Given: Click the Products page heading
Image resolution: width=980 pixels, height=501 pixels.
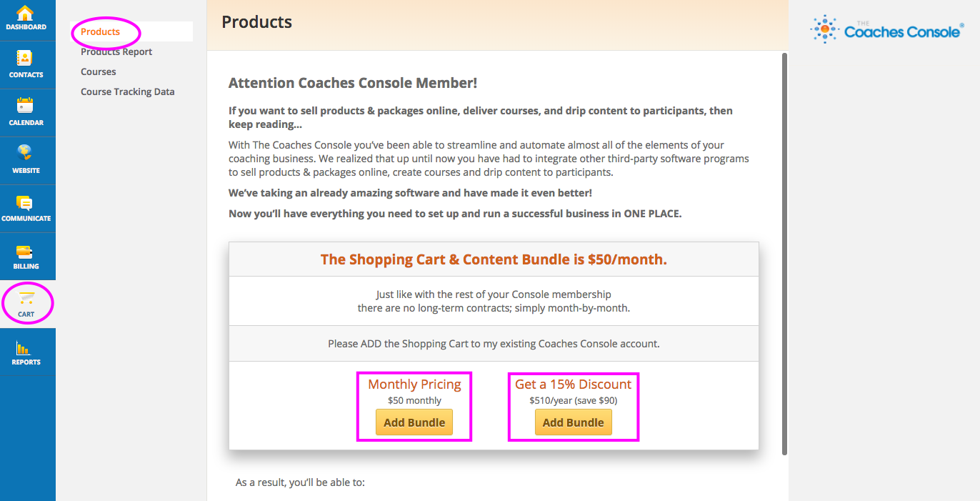Looking at the screenshot, I should [256, 22].
